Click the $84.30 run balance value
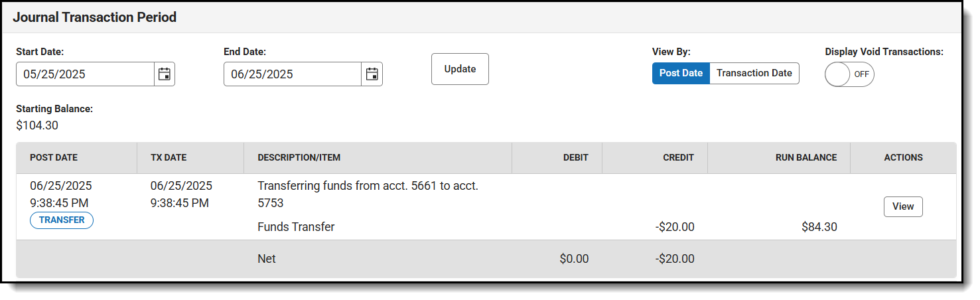Screen dimensions: 980x300 click(x=819, y=227)
